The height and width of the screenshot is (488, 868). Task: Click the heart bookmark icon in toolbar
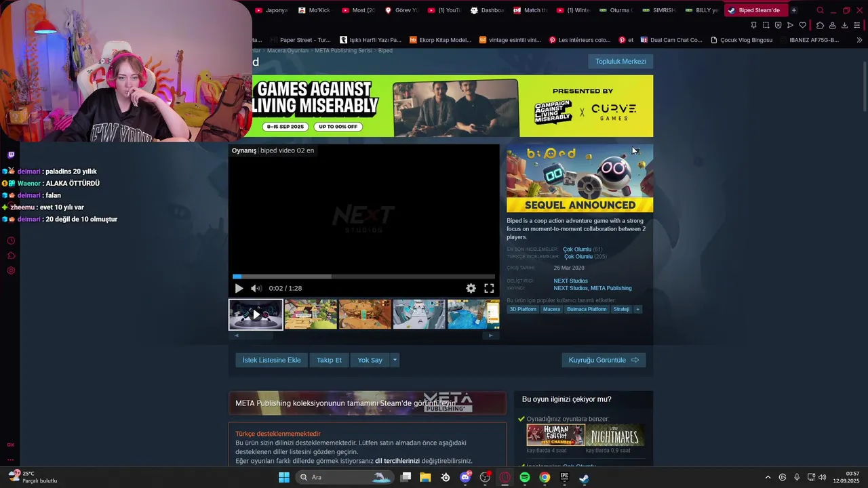[802, 25]
